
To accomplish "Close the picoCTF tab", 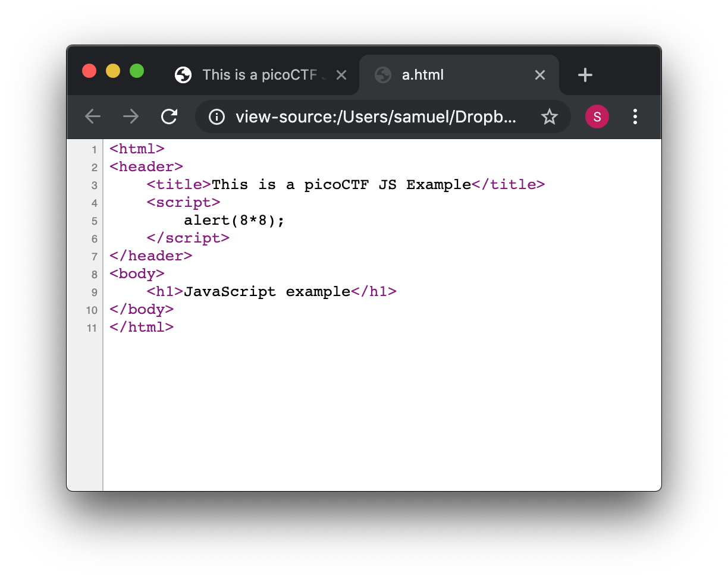I will (341, 75).
